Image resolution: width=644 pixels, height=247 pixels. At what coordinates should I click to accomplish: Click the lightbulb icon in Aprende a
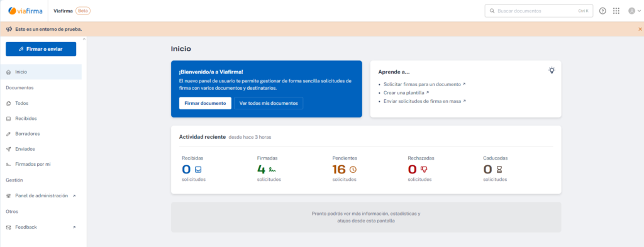pyautogui.click(x=552, y=70)
